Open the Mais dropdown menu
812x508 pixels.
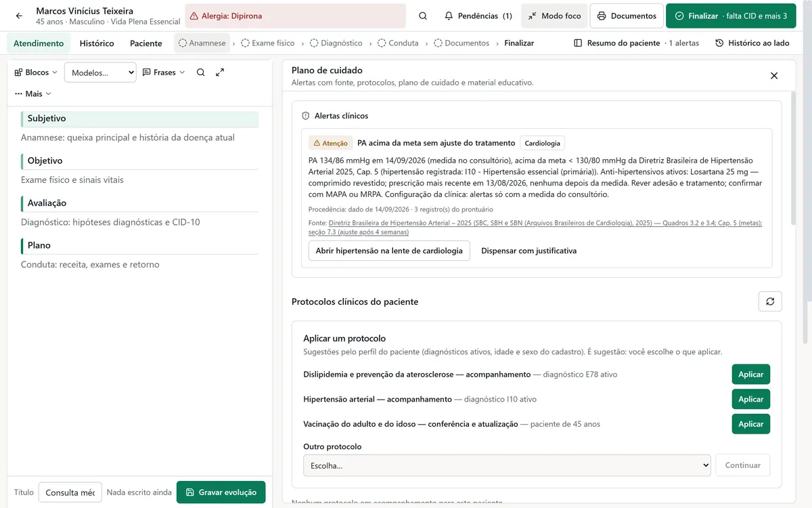32,93
